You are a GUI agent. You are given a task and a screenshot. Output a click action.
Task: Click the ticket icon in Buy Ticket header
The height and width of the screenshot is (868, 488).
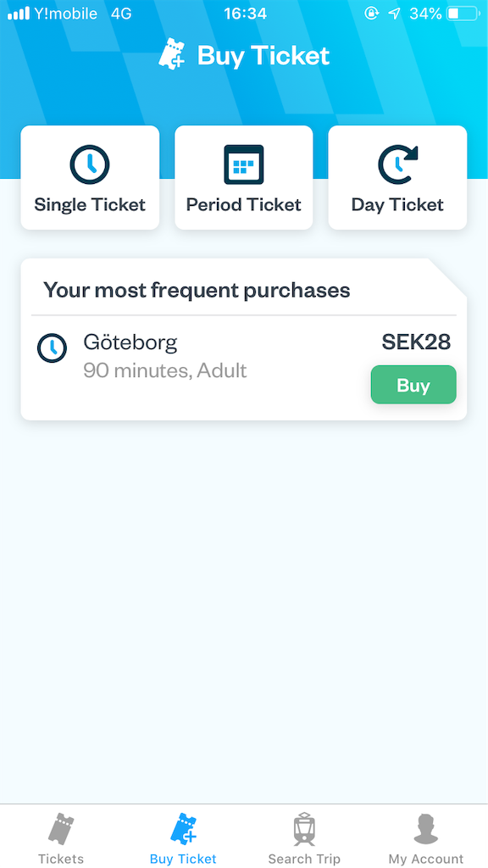click(171, 53)
